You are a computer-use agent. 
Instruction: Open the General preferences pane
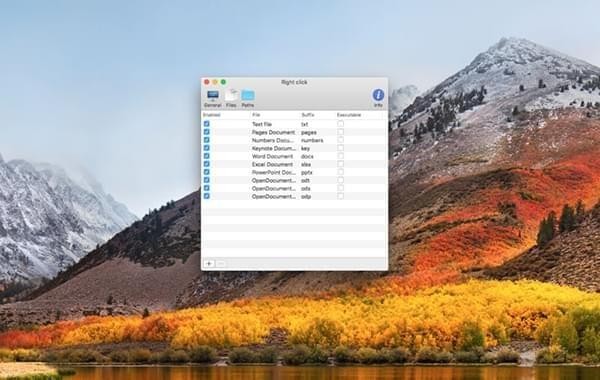(212, 98)
